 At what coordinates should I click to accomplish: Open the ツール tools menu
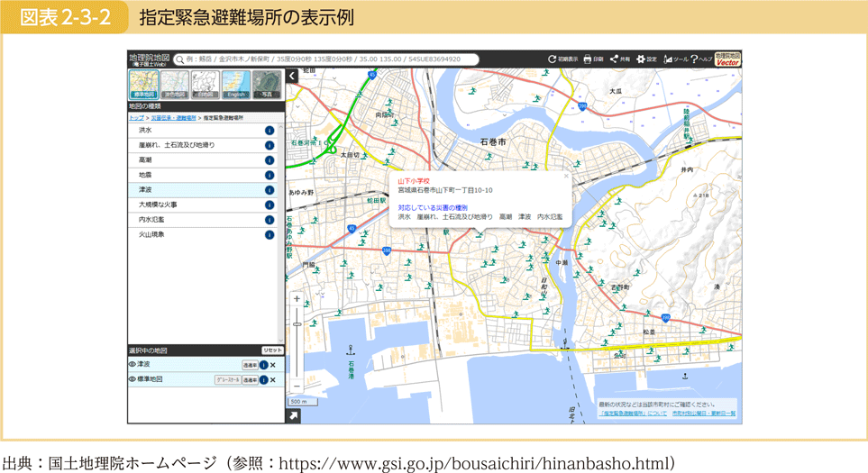(675, 59)
